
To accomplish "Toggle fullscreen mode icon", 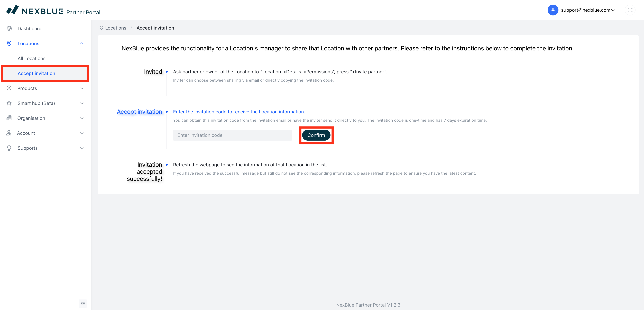I will coord(630,10).
